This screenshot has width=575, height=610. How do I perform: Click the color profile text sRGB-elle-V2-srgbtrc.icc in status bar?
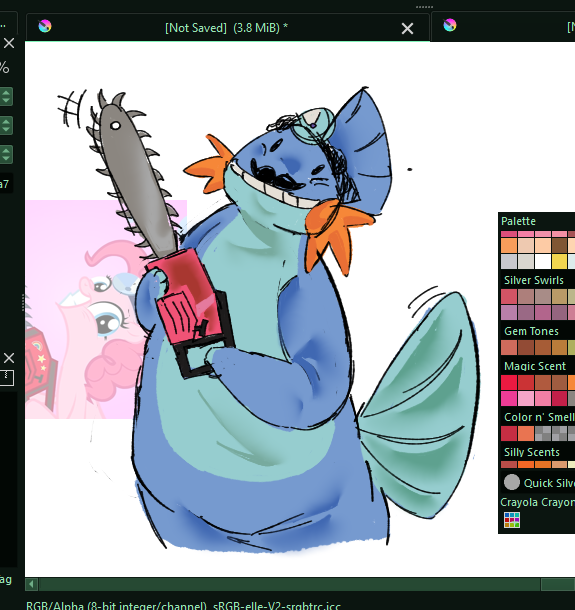277,606
